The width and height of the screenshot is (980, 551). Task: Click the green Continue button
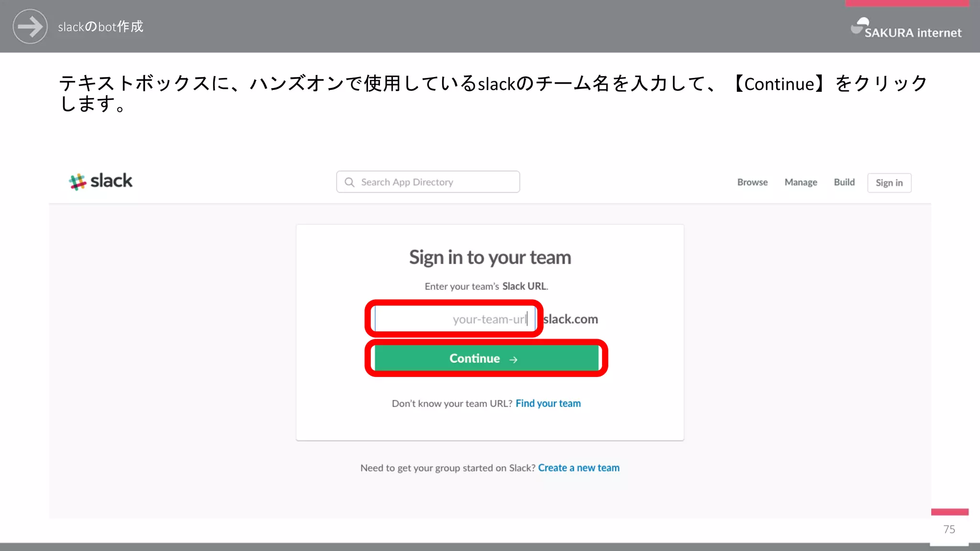487,358
